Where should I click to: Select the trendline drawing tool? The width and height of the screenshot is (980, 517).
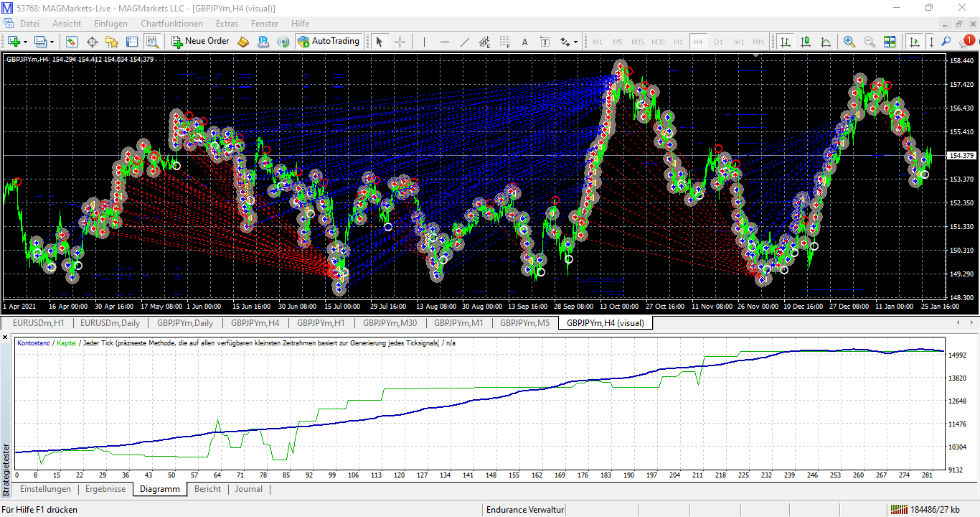click(465, 42)
